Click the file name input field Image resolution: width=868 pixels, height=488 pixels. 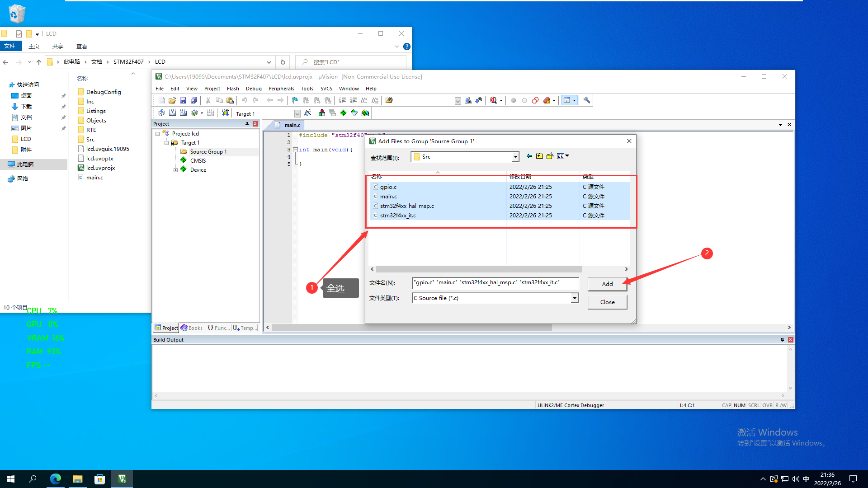tap(495, 282)
